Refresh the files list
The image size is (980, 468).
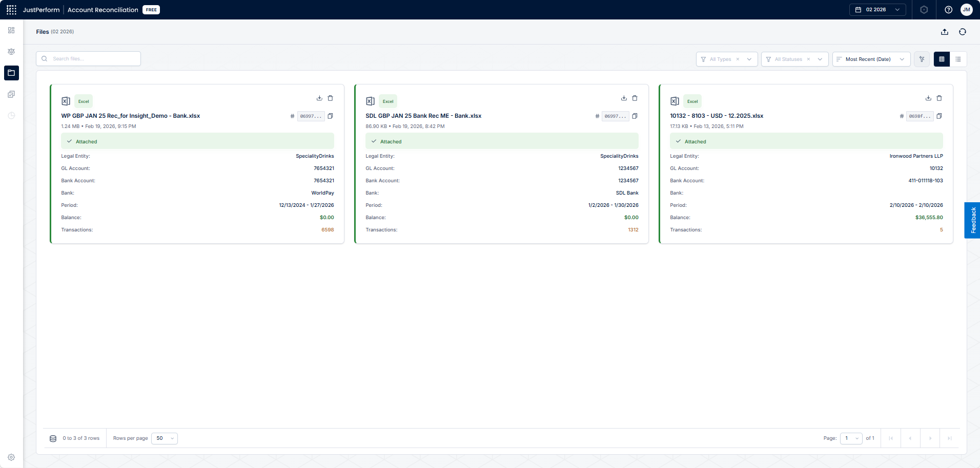click(x=963, y=32)
